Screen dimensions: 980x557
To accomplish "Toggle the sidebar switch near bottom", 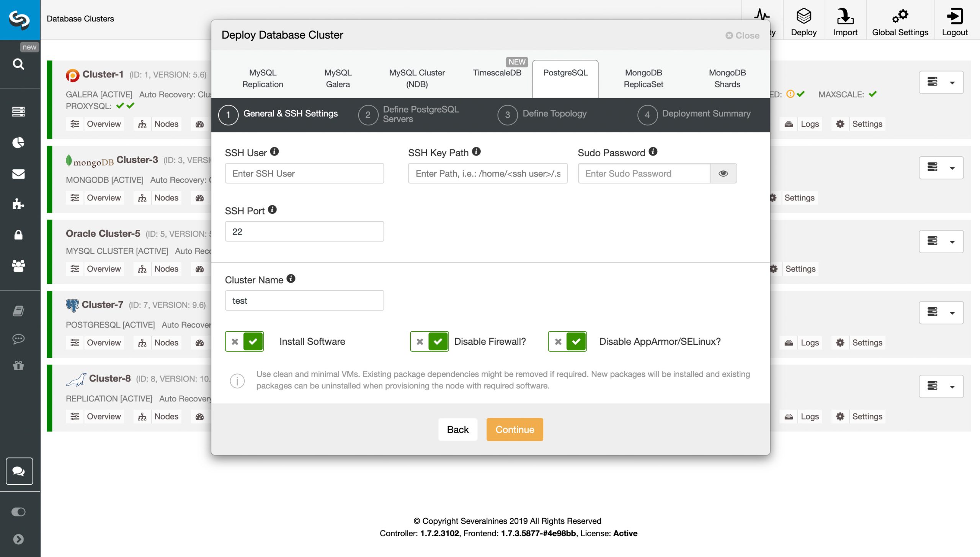I will pos(18,512).
